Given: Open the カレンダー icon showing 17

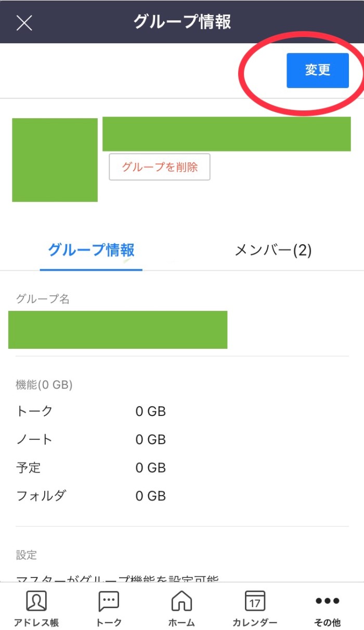Looking at the screenshot, I should [x=255, y=608].
